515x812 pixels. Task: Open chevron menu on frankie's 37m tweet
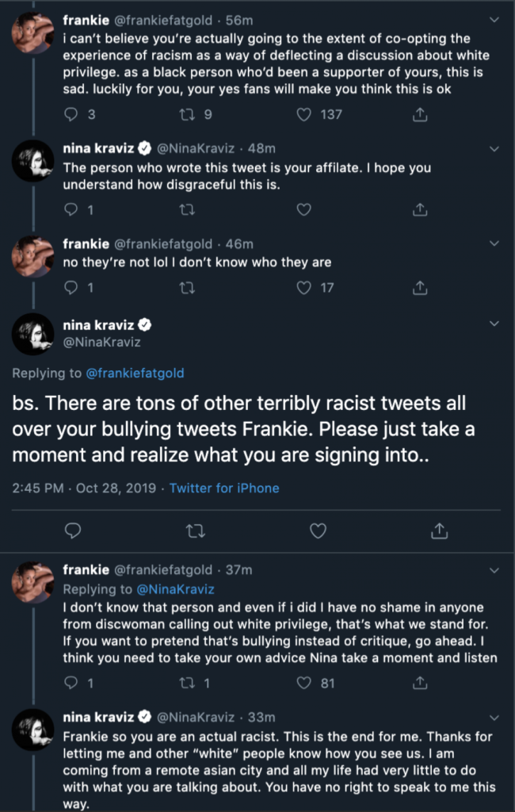point(494,569)
